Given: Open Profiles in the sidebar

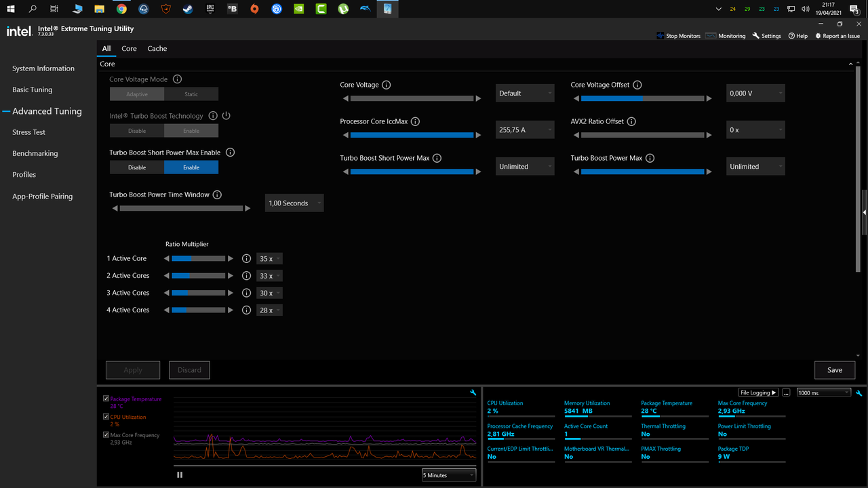Looking at the screenshot, I should [24, 174].
